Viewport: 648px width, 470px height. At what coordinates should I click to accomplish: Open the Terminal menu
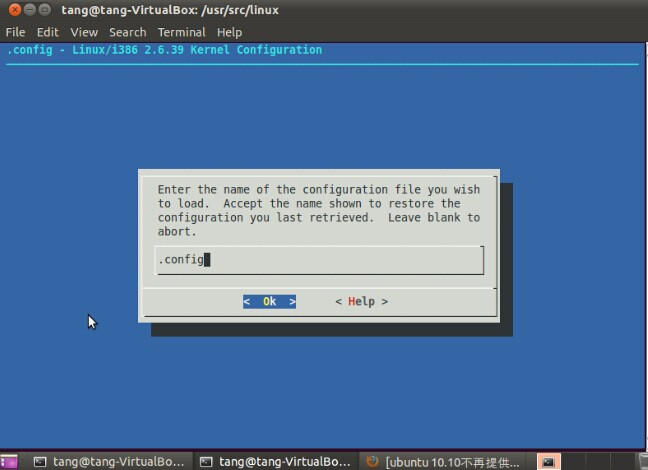pos(181,32)
